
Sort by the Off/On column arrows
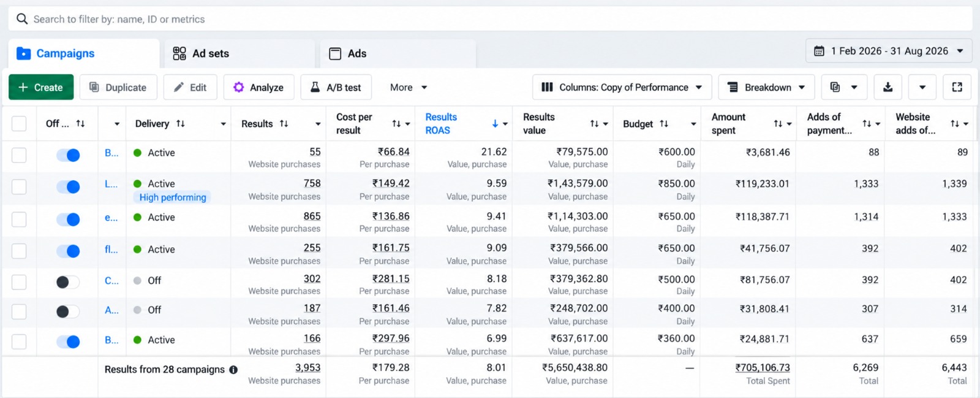[80, 123]
